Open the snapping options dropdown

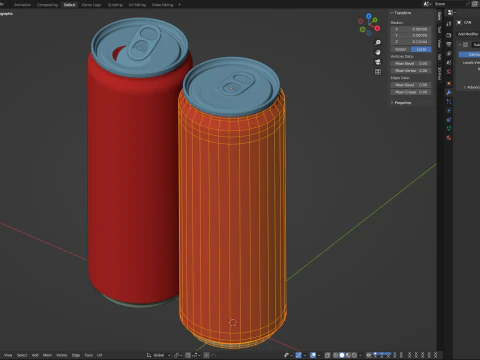(x=196, y=355)
